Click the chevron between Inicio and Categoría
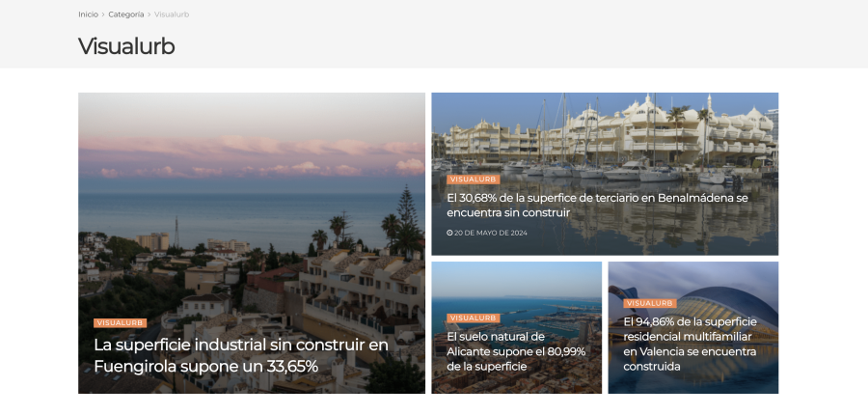This screenshot has height=415, width=868. (x=103, y=14)
